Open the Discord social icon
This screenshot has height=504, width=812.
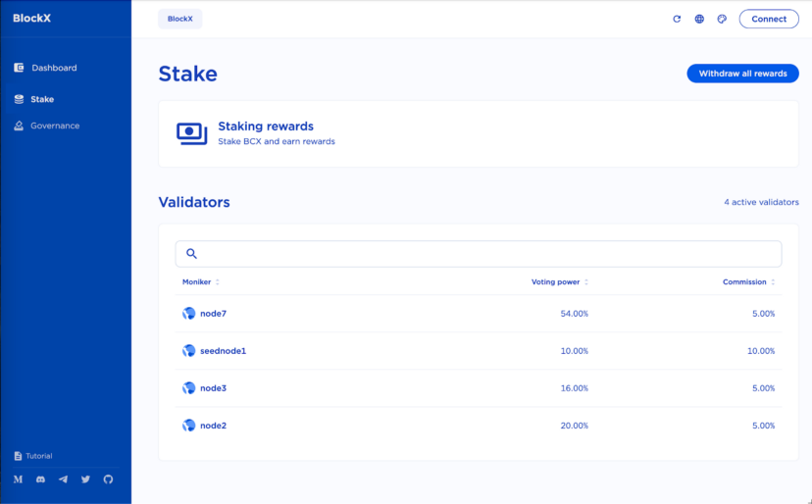pyautogui.click(x=40, y=479)
